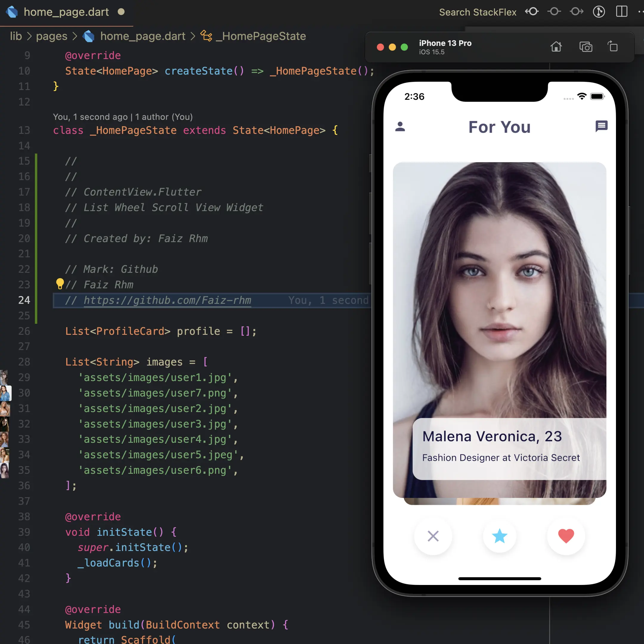Viewport: 644px width, 644px height.
Task: Take a screenshot using the simulator camera icon
Action: coord(586,47)
